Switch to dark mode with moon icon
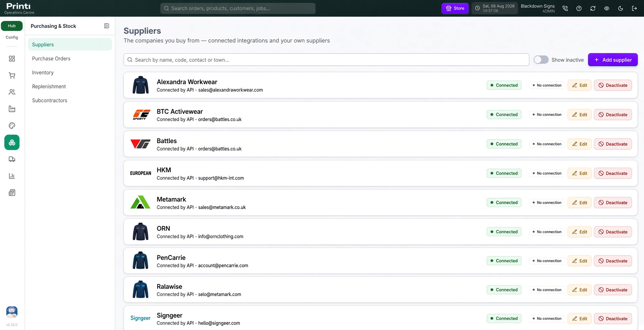The height and width of the screenshot is (330, 644). 620,8
